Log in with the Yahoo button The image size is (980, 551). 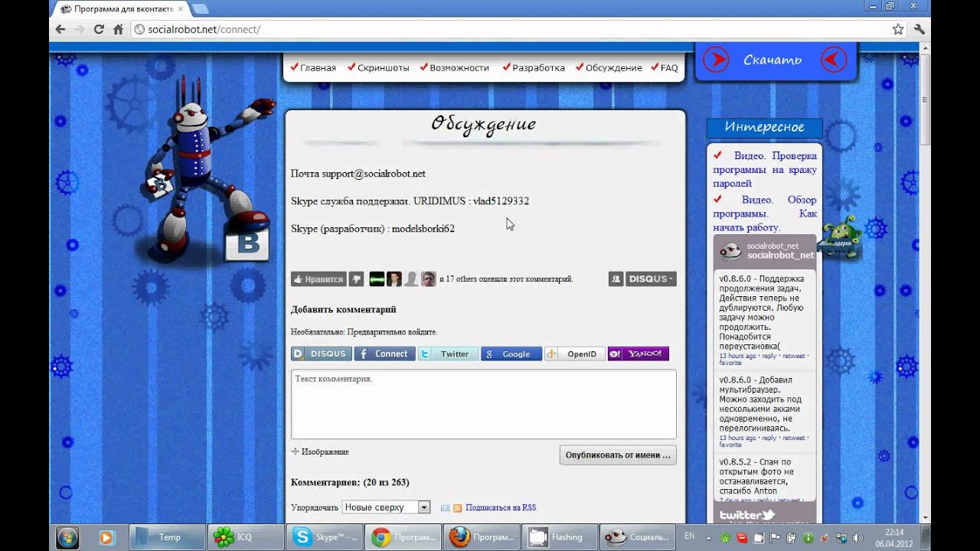tap(639, 354)
